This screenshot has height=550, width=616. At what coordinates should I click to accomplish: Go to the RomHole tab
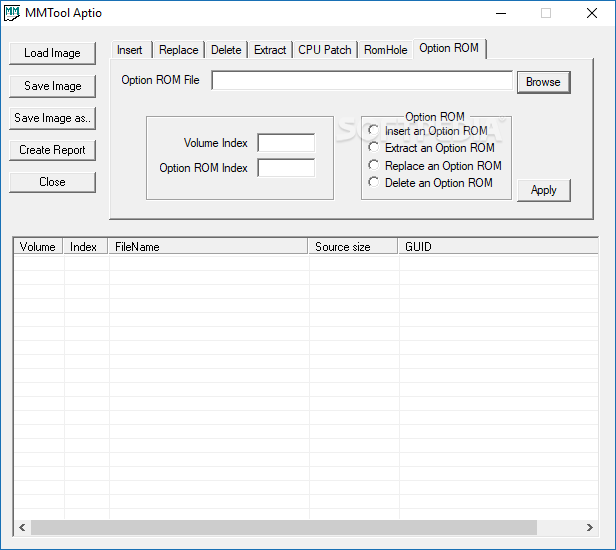click(x=386, y=50)
